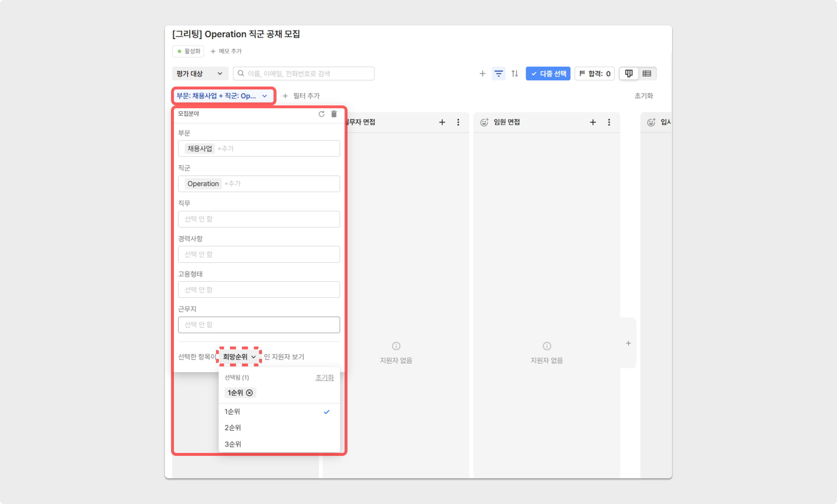
Task: Click the sort/order icon next to filter
Action: (515, 73)
